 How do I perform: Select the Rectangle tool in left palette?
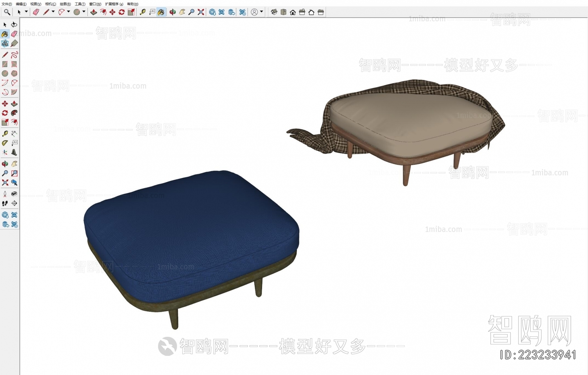click(5, 64)
